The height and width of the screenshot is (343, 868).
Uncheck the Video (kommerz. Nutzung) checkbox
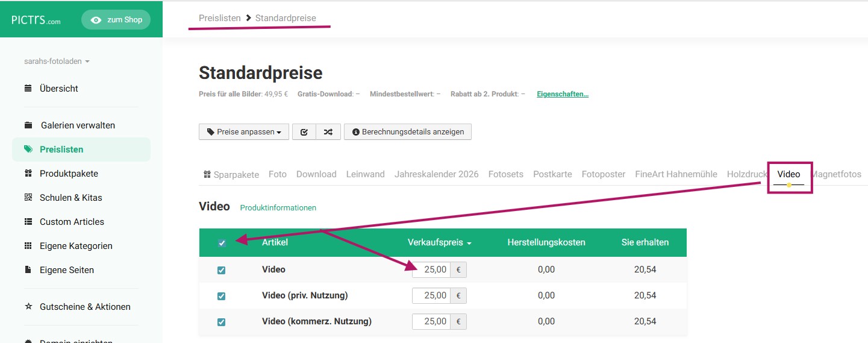coord(221,322)
